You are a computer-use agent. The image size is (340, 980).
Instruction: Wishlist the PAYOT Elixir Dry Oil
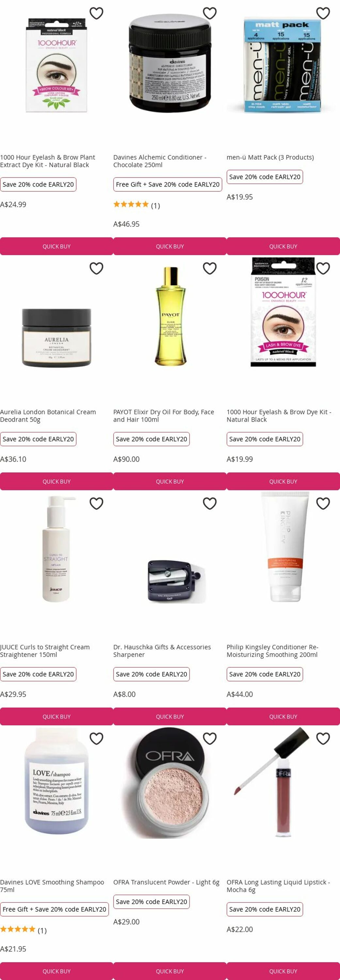click(210, 268)
